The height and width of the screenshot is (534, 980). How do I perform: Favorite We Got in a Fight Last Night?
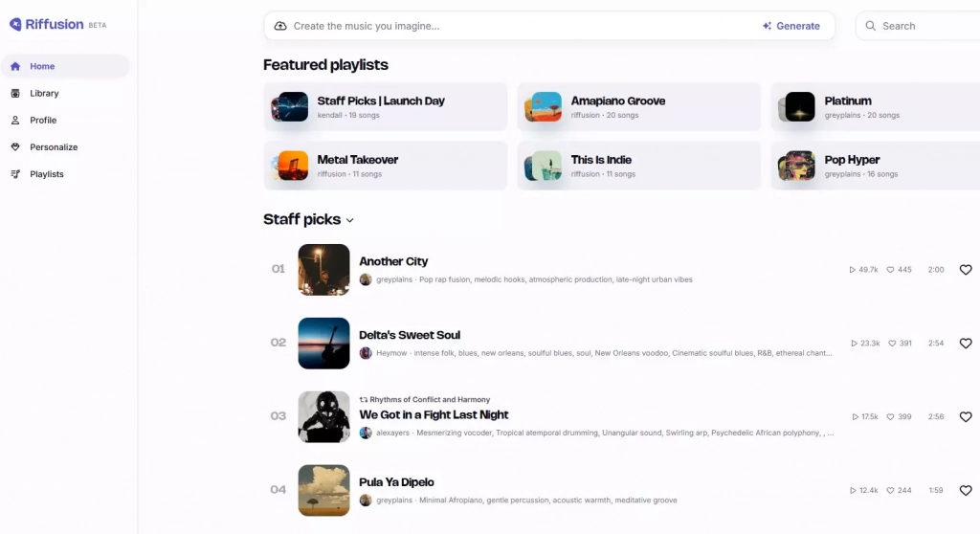966,417
